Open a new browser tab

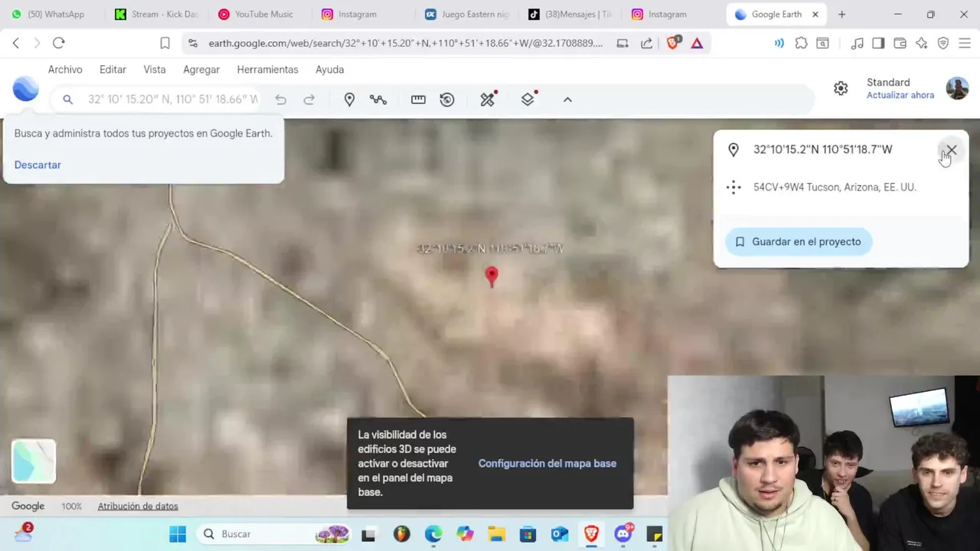[841, 14]
